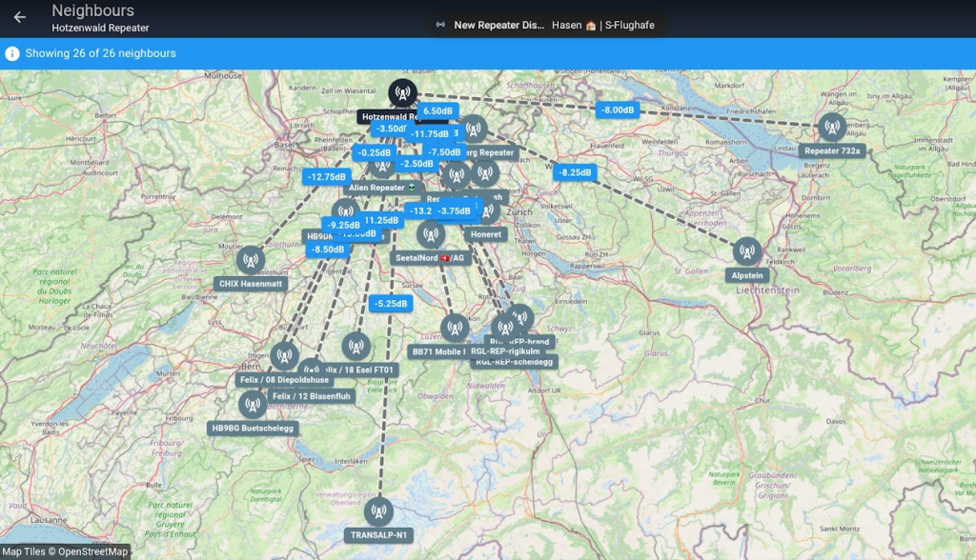Select the Hotzenwald Repeater tower marker
The width and height of the screenshot is (976, 560).
point(402,93)
